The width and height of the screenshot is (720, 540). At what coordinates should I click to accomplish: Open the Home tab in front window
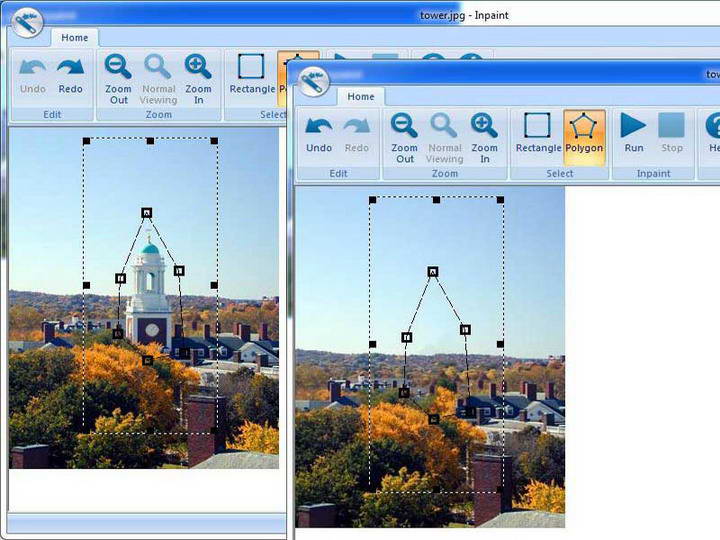click(x=361, y=96)
